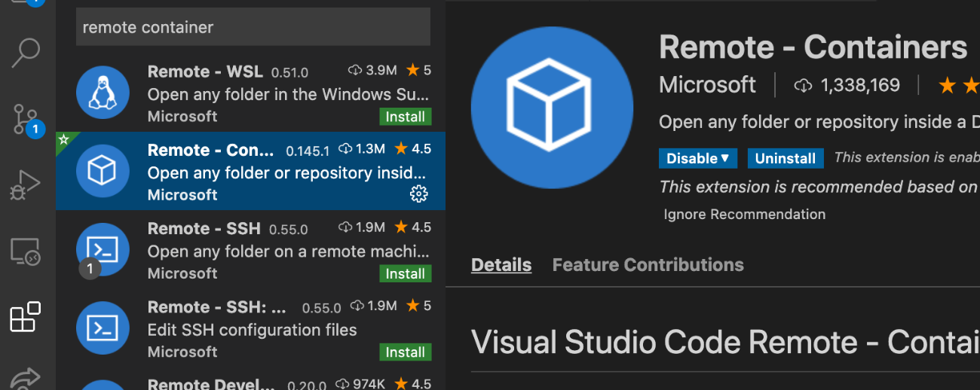Image resolution: width=980 pixels, height=390 pixels.
Task: Click the 4.5 rating on Remote - SSH
Action: tap(421, 227)
